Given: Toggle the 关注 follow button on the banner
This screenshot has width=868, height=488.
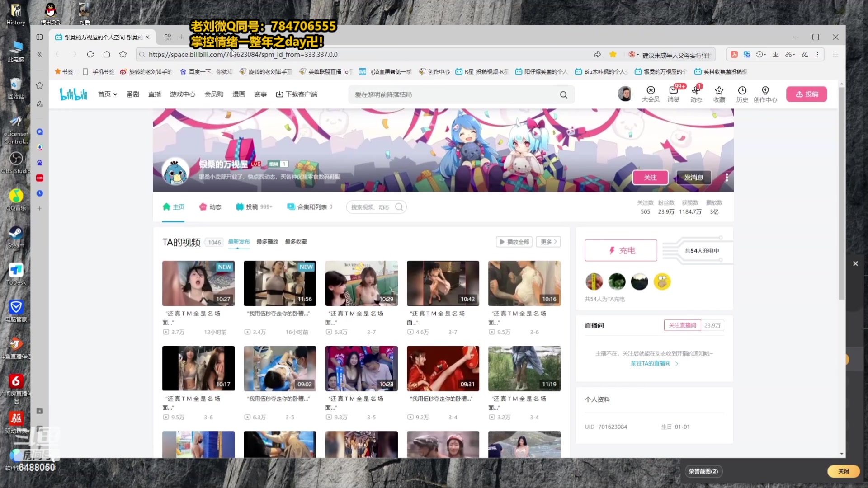Looking at the screenshot, I should click(650, 178).
